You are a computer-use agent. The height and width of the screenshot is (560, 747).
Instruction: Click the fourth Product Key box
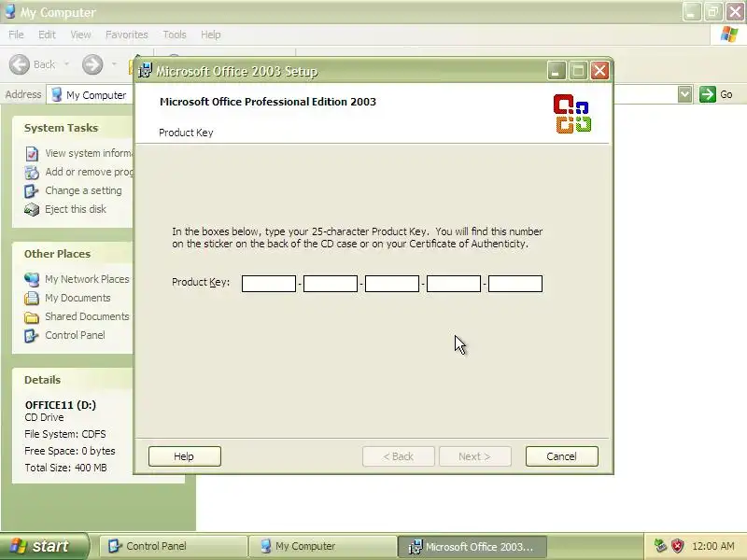point(454,284)
